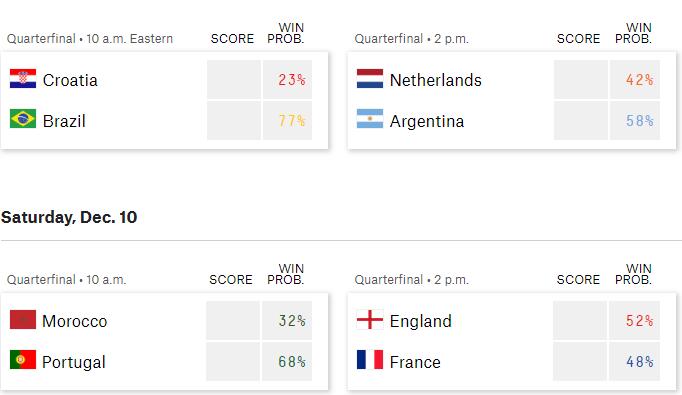Select the France team name

[415, 362]
